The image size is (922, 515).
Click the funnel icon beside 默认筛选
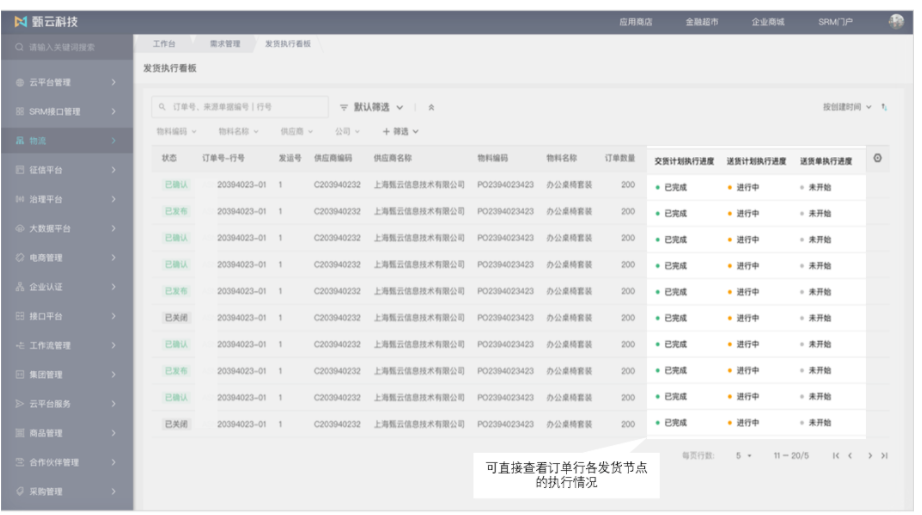(344, 108)
